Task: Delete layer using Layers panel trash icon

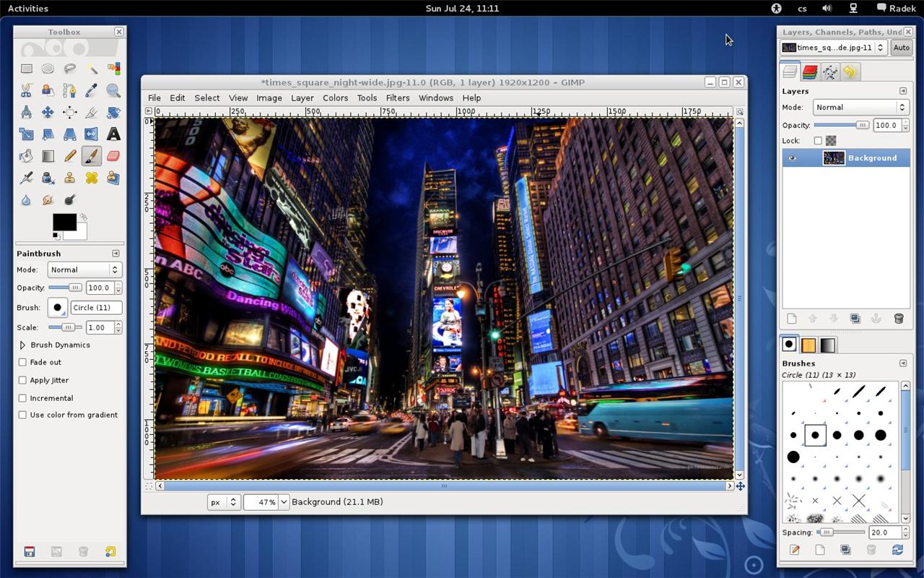Action: pyautogui.click(x=899, y=319)
